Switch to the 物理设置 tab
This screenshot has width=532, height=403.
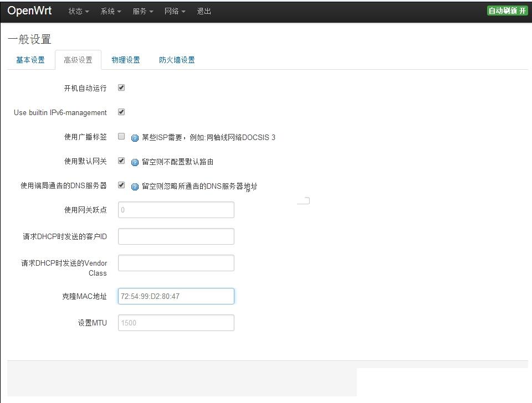(x=126, y=60)
